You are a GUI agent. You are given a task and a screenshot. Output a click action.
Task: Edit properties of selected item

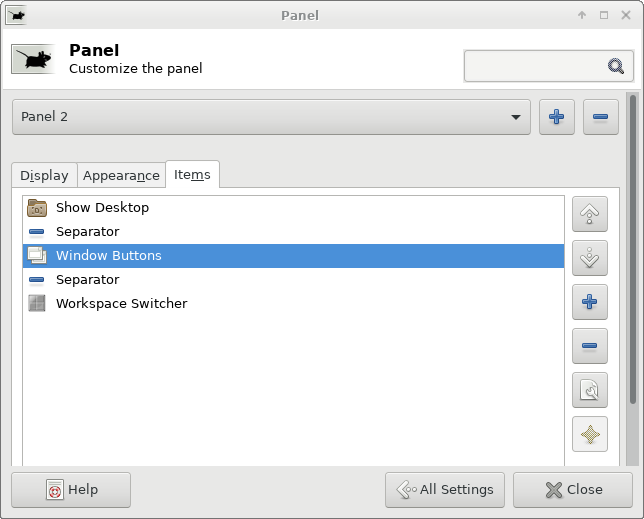point(589,390)
